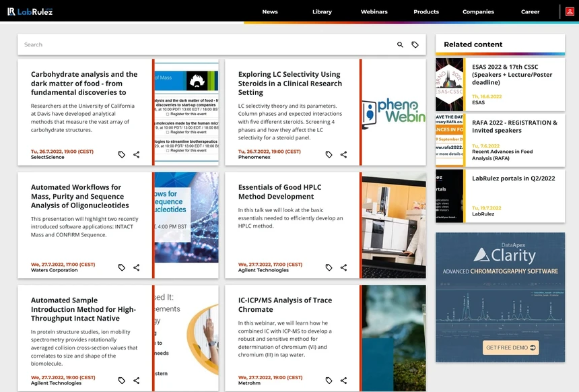Share the Automated Sample Introduction webinar
The width and height of the screenshot is (579, 392).
pyautogui.click(x=136, y=381)
